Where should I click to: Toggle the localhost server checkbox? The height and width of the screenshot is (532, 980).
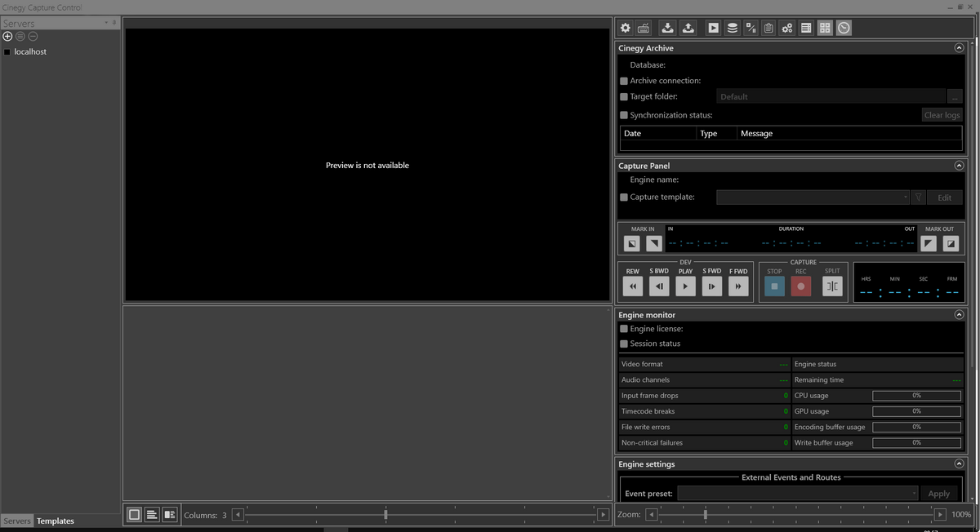7,52
